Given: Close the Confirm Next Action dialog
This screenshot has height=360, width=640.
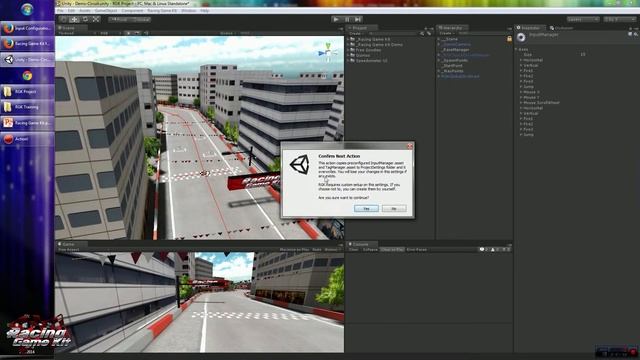Looking at the screenshot, I should (410, 146).
